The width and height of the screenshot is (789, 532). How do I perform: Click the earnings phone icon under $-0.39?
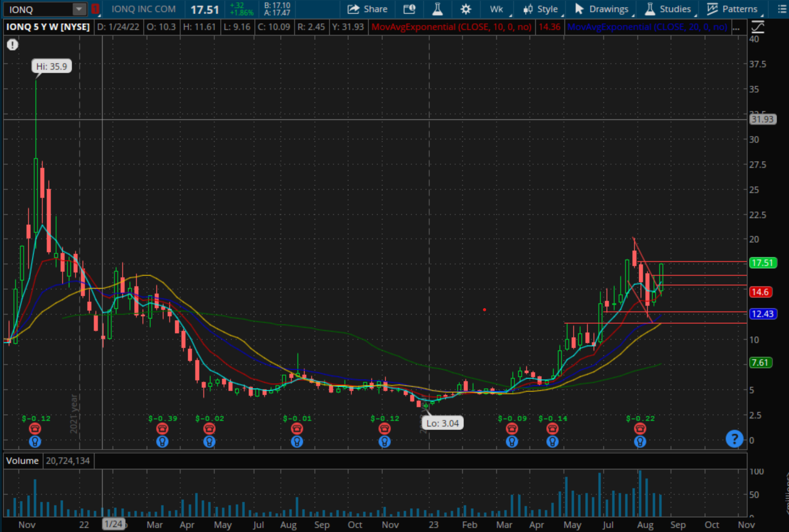pos(162,429)
